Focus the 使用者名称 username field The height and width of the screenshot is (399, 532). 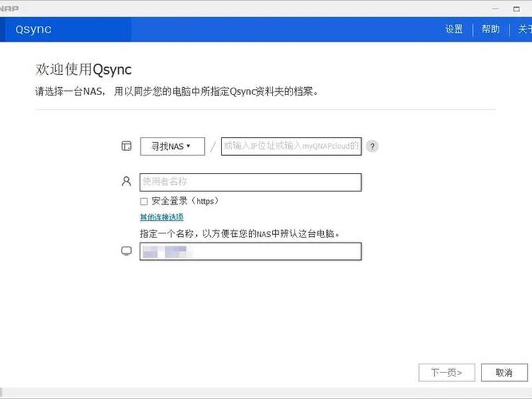coord(251,182)
